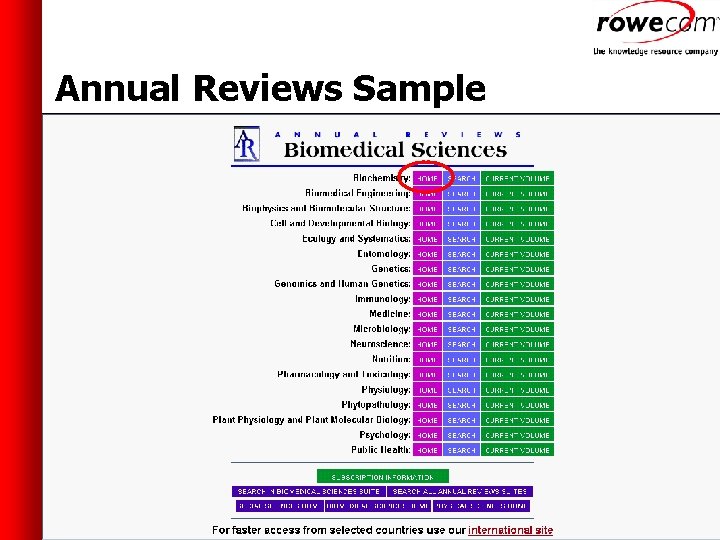
Task: Click SEARCH in the Public Health row
Action: [461, 450]
